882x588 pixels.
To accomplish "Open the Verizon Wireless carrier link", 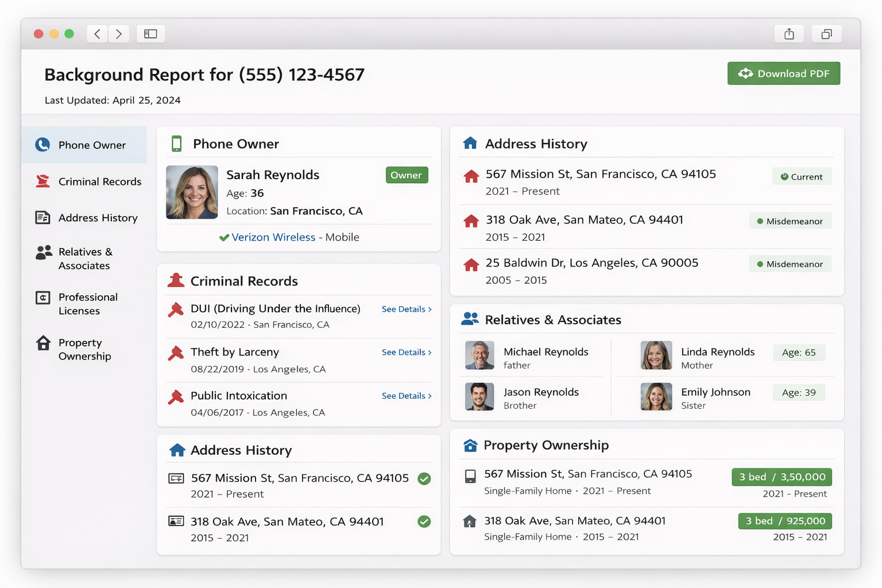I will click(x=273, y=237).
